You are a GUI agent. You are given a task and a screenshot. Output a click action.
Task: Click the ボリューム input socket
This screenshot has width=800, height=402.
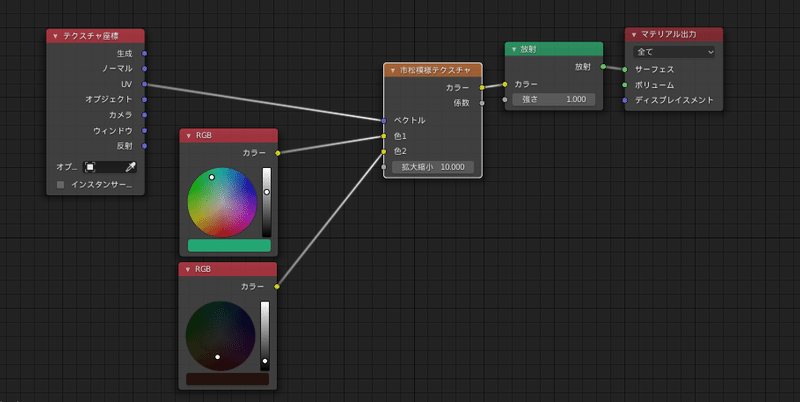click(x=624, y=85)
